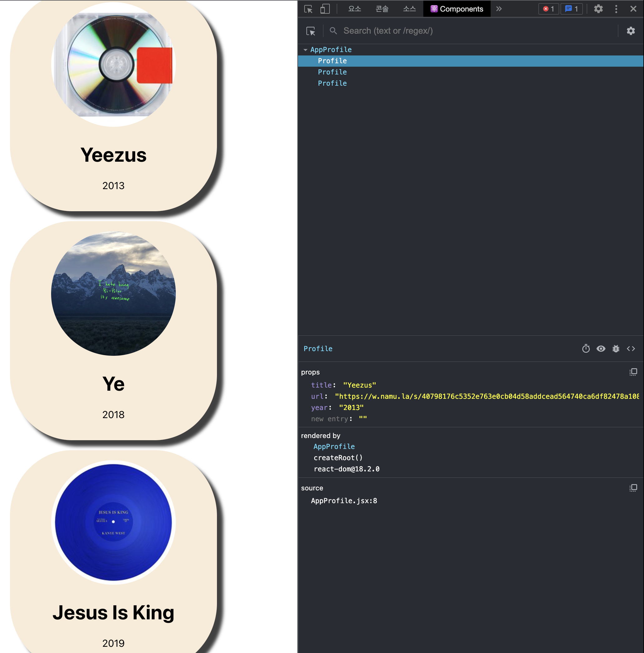Image resolution: width=644 pixels, height=653 pixels.
Task: Open the DevTools settings gear
Action: point(598,9)
